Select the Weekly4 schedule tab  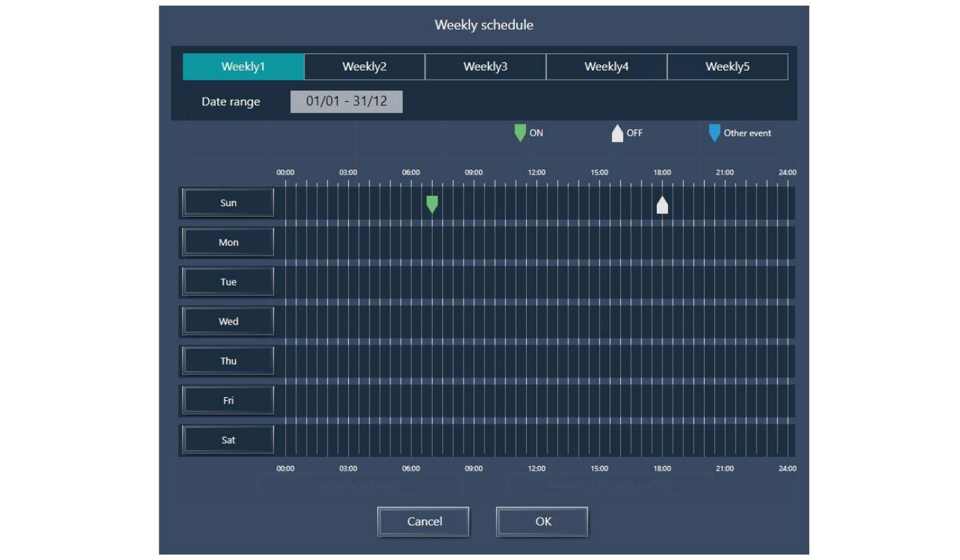pyautogui.click(x=606, y=67)
